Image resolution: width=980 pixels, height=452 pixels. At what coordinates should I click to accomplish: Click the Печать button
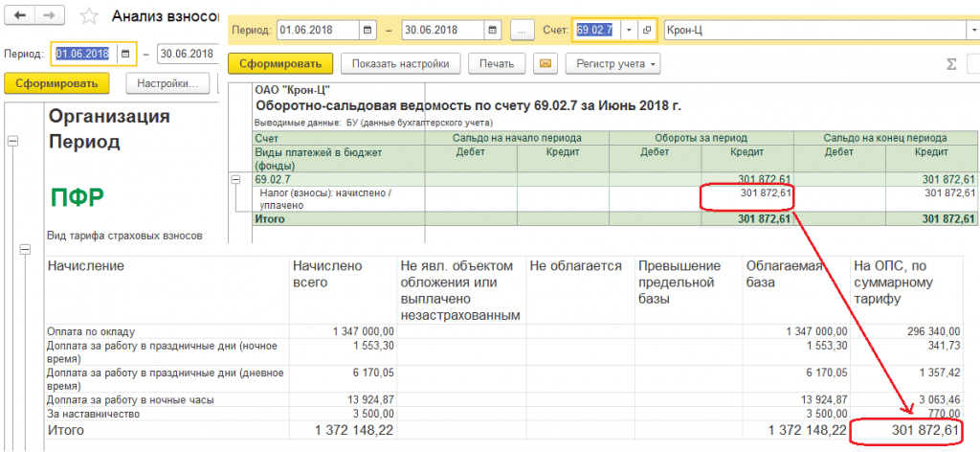pos(497,64)
